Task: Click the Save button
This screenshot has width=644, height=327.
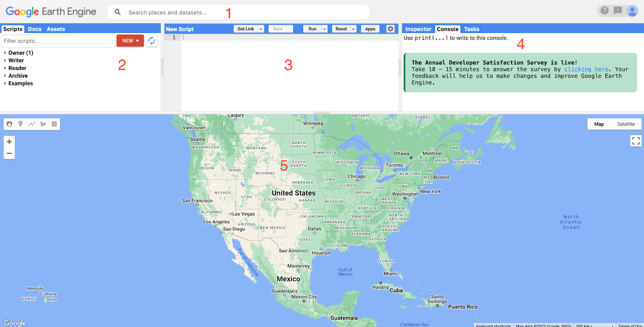Action: coord(278,29)
